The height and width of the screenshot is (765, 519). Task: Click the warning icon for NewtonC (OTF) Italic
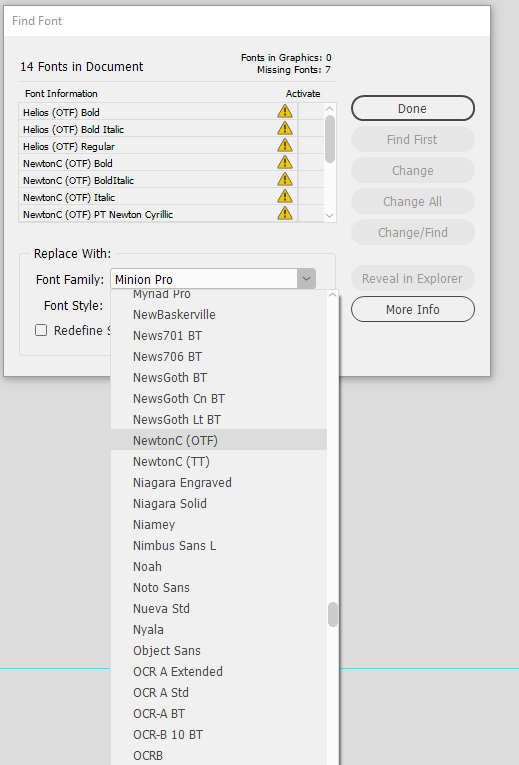tap(285, 197)
